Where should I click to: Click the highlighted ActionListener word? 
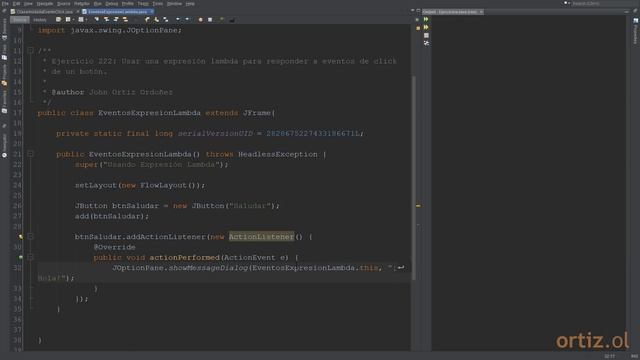pos(261,237)
